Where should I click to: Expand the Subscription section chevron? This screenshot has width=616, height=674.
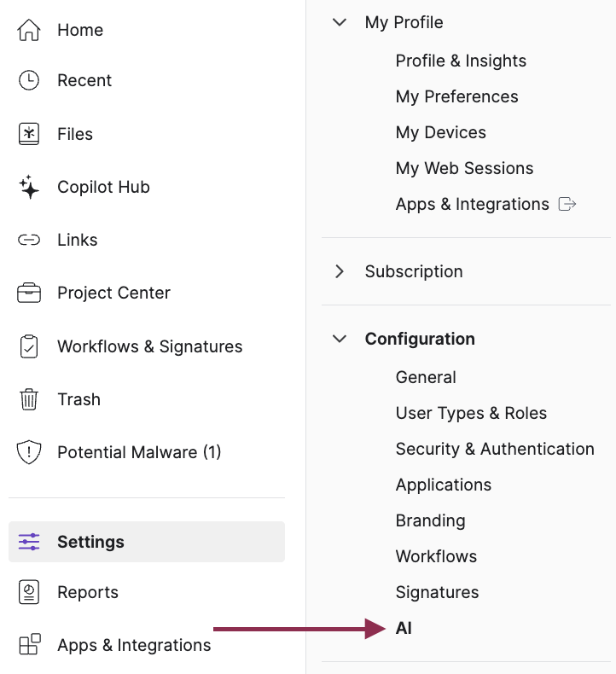point(340,271)
